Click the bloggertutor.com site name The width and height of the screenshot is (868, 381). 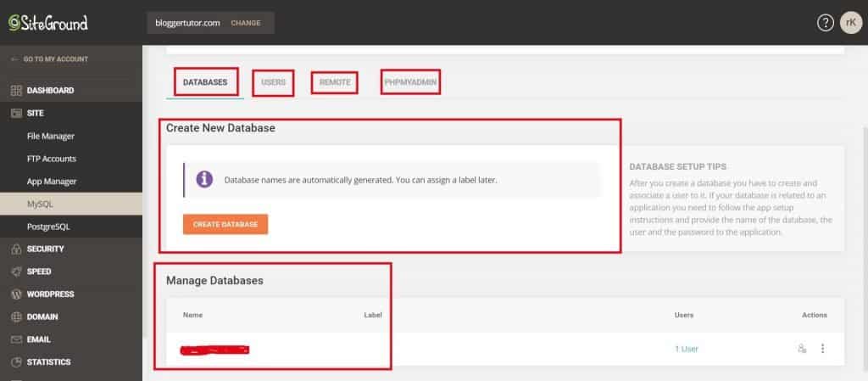point(187,23)
